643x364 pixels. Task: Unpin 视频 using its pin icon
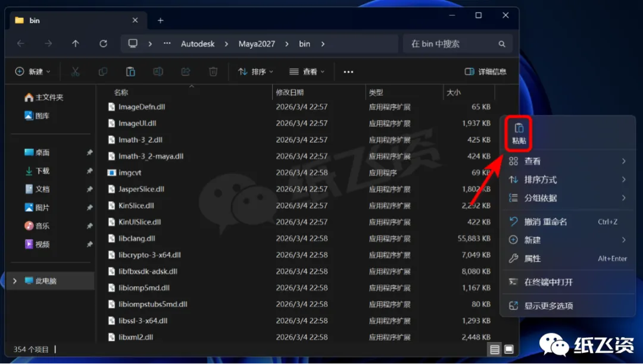point(89,244)
